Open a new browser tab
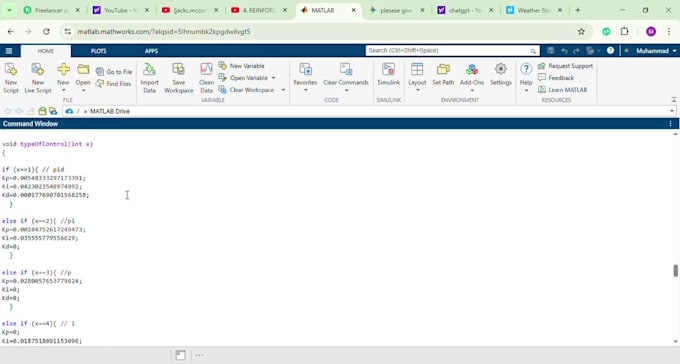 click(578, 10)
